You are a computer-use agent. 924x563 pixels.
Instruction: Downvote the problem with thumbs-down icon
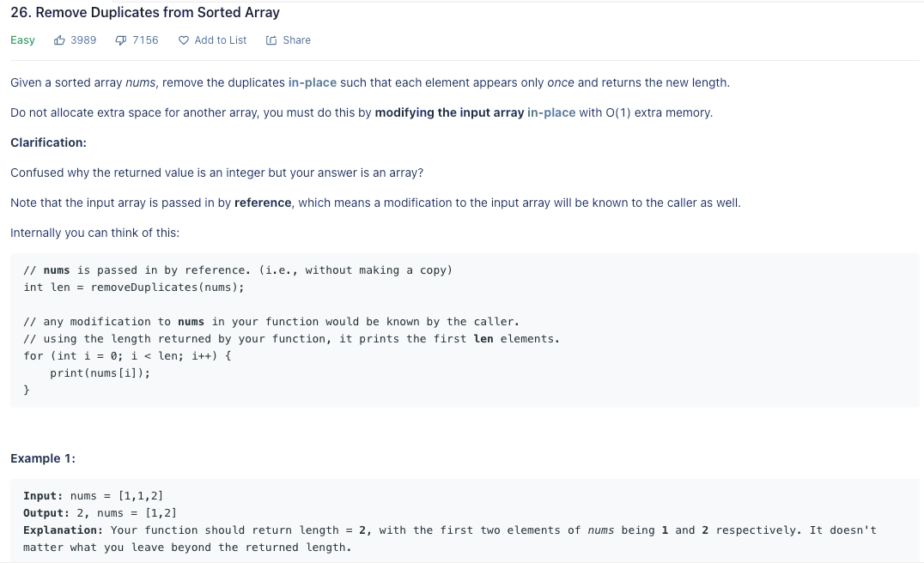click(x=121, y=40)
